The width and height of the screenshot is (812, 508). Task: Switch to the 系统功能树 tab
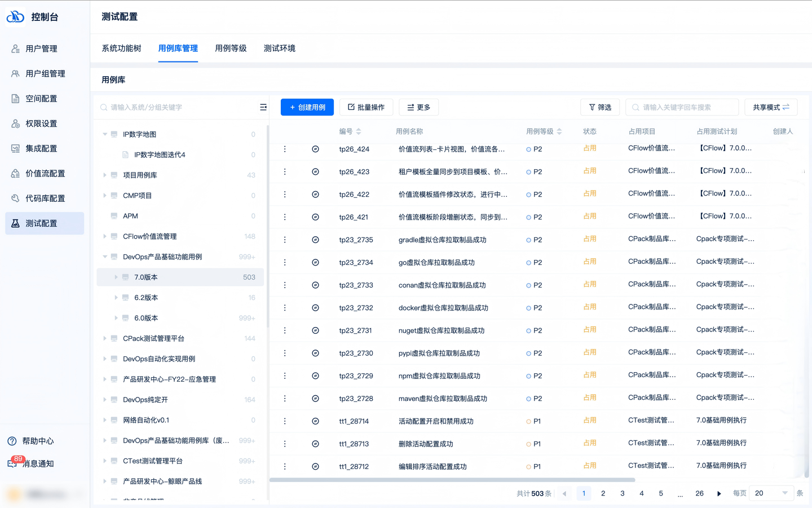[121, 48]
